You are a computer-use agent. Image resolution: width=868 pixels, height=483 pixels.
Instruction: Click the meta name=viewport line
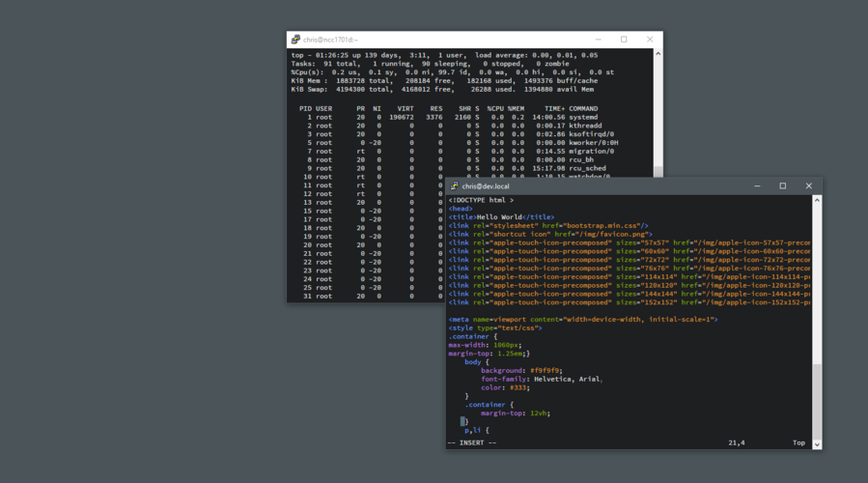[x=583, y=319]
